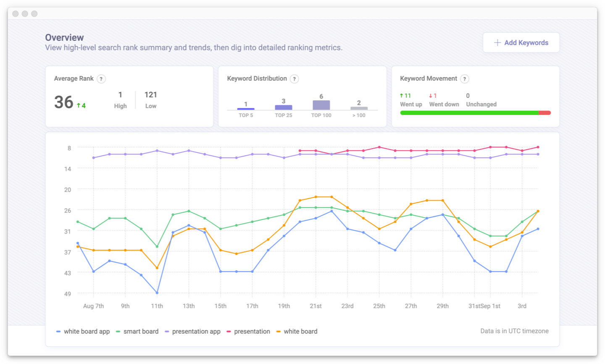Open the Keyword Distribution help icon

tap(295, 79)
